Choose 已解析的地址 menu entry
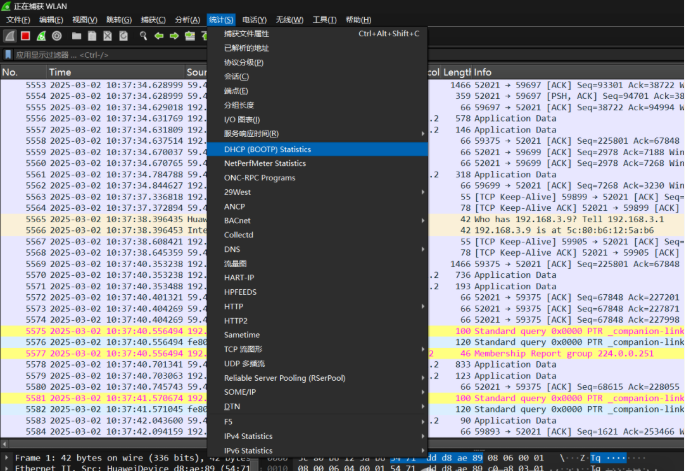685x471 pixels. coord(317,48)
